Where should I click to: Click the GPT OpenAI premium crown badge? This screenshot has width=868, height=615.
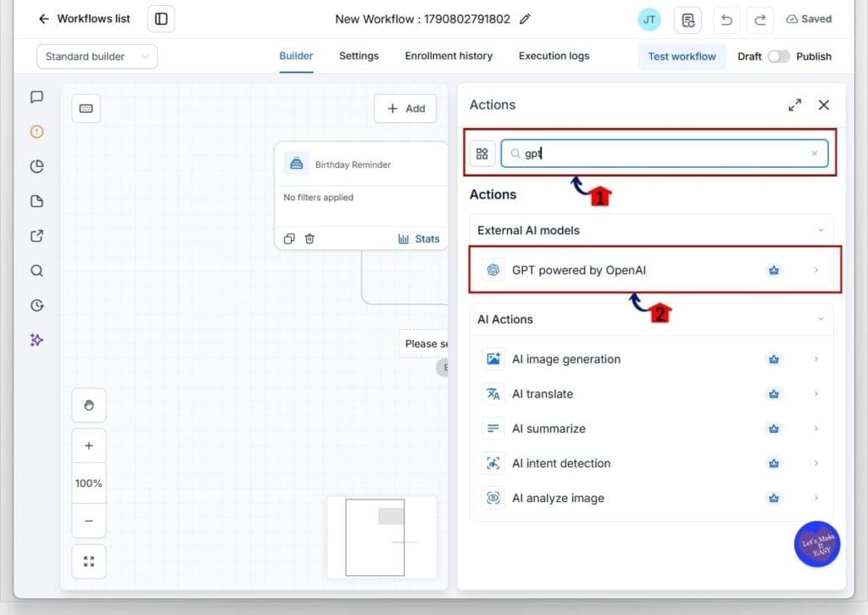[x=774, y=270]
